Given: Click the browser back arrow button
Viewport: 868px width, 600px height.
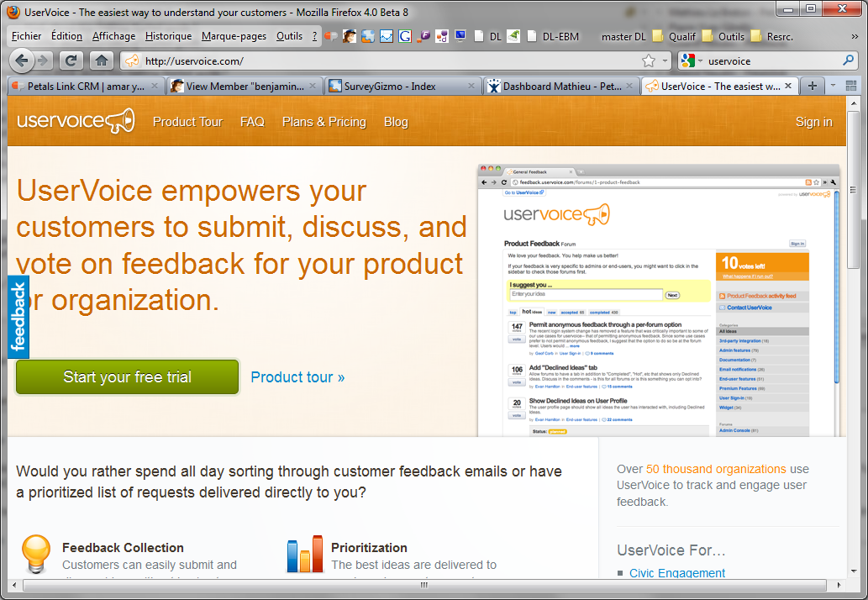Looking at the screenshot, I should pos(23,61).
